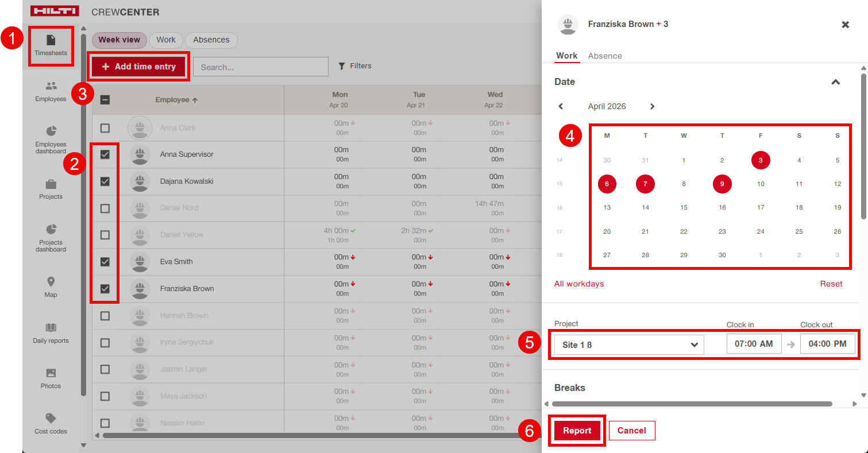Screen dimensions: 868x453
Task: Click the Report button
Action: [577, 431]
